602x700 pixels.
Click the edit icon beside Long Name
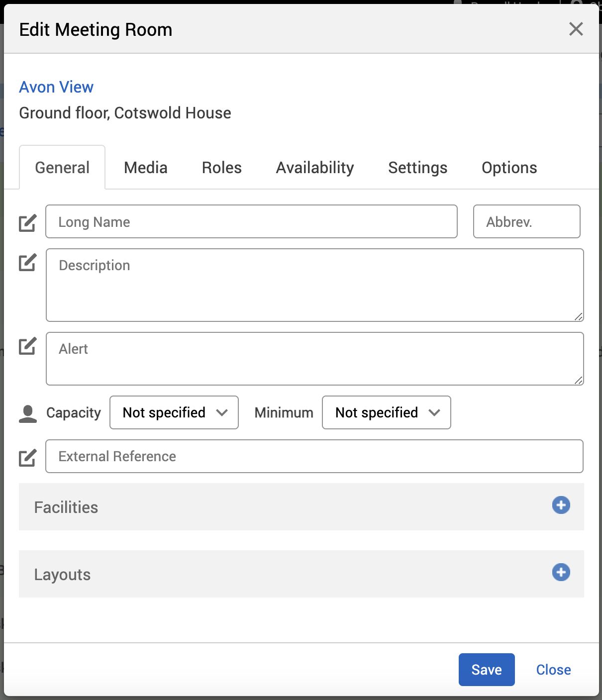click(28, 223)
